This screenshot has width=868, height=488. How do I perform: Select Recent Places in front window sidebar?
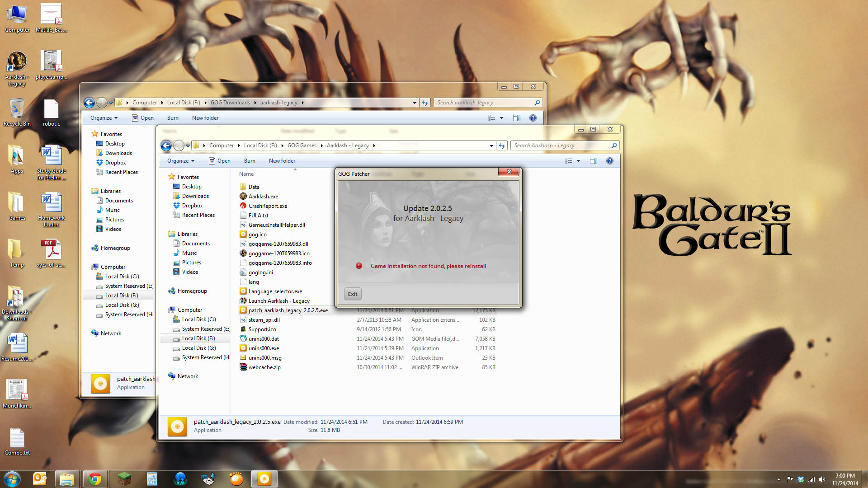198,215
